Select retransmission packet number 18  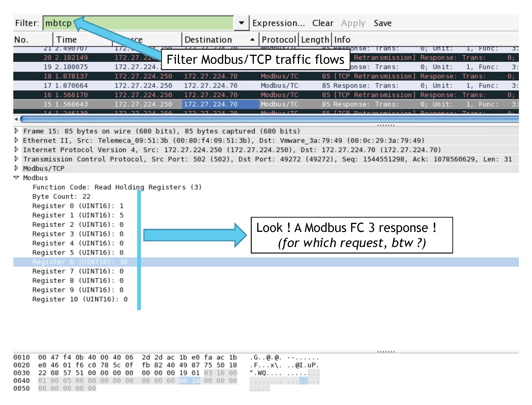click(145, 76)
